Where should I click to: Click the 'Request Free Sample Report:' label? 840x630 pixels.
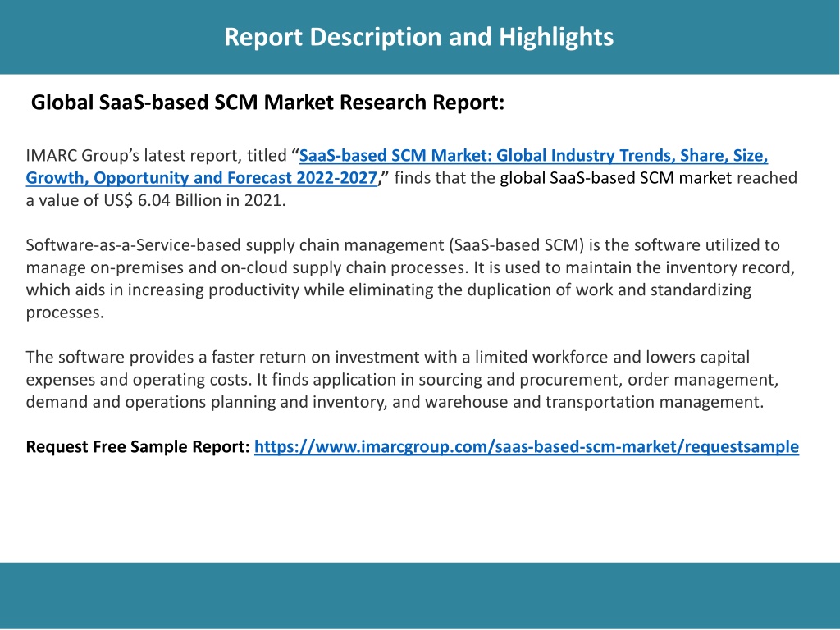pyautogui.click(x=138, y=447)
